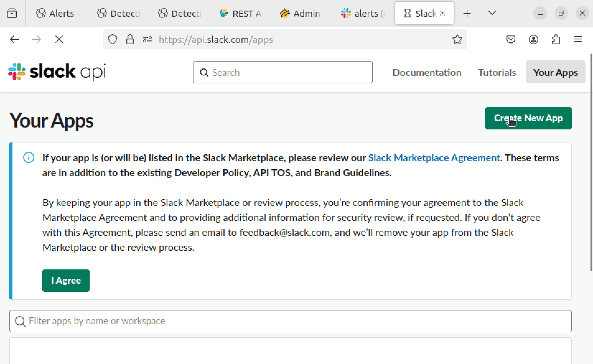Click the filter field magnifier icon
Image resolution: width=593 pixels, height=364 pixels.
pos(20,321)
